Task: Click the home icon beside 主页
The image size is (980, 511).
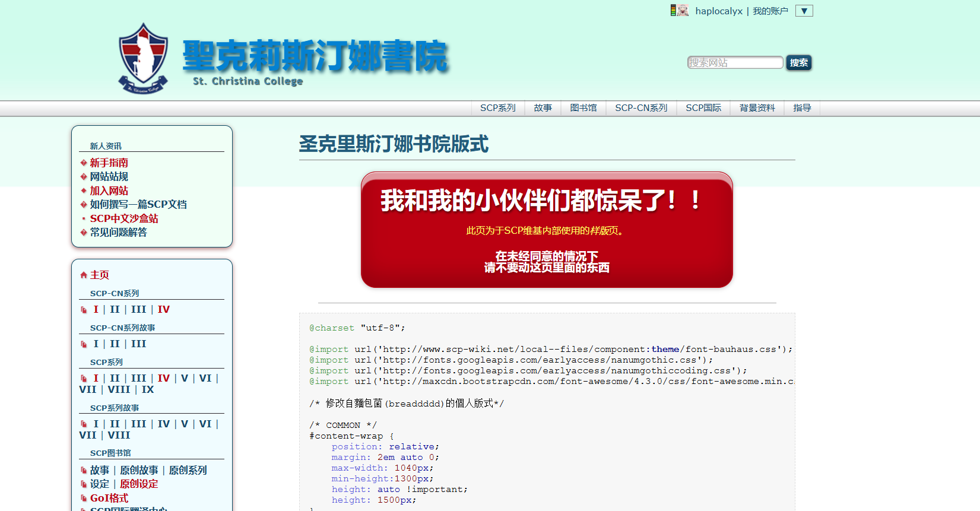Action: [84, 275]
